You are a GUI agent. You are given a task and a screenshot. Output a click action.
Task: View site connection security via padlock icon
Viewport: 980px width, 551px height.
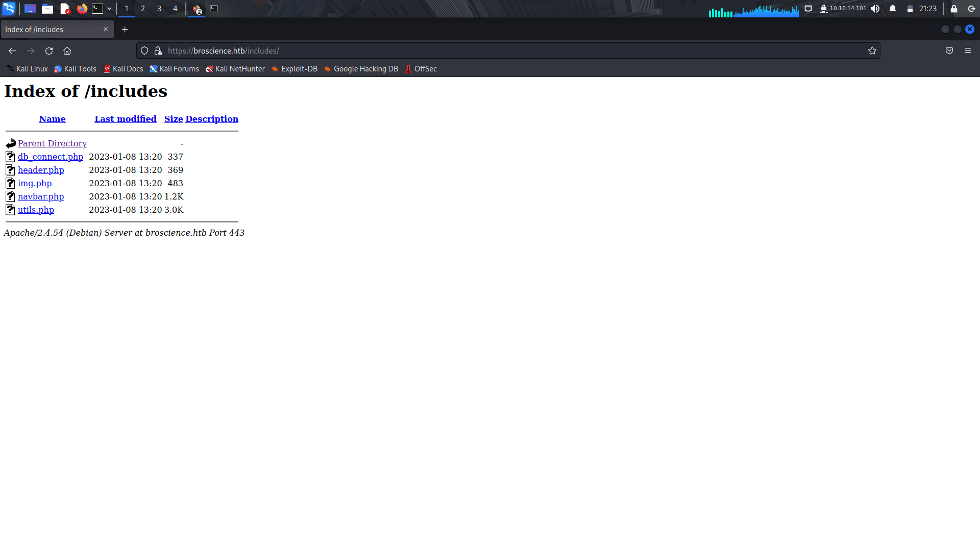tap(159, 51)
